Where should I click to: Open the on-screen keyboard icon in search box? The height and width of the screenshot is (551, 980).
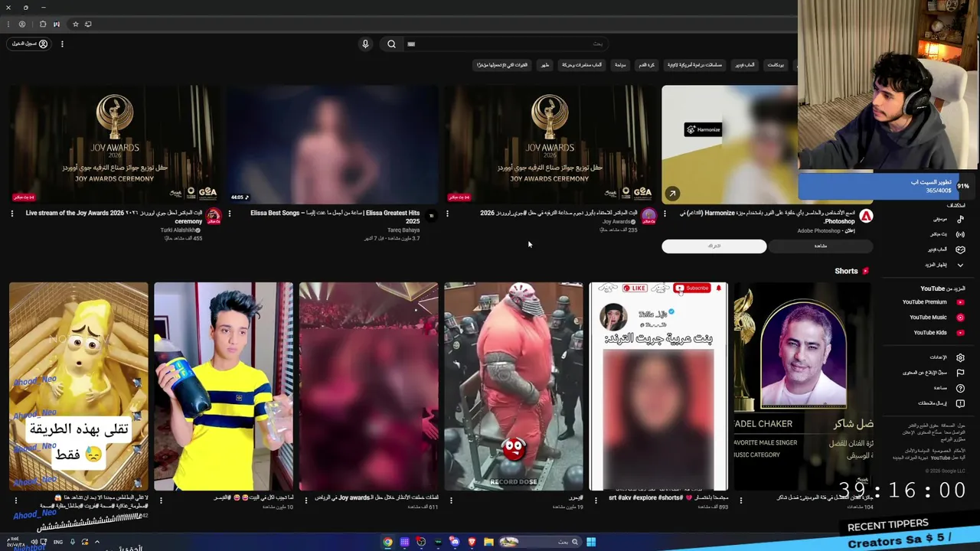click(x=411, y=44)
